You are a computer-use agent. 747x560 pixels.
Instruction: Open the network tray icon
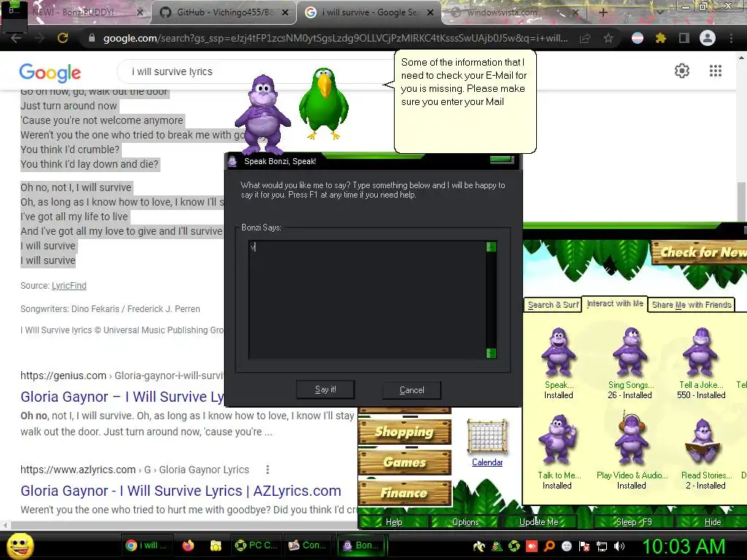pyautogui.click(x=602, y=547)
